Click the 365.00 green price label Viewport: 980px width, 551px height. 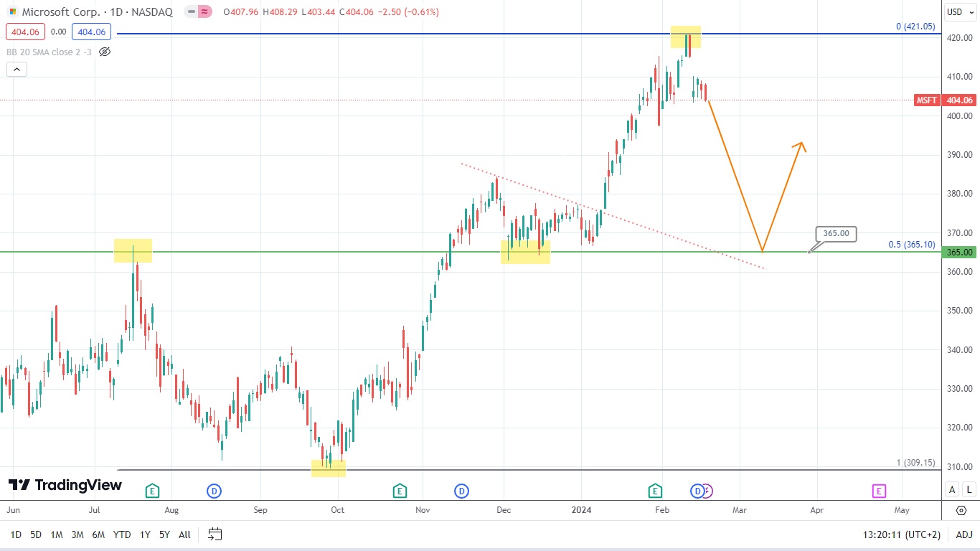coord(960,252)
